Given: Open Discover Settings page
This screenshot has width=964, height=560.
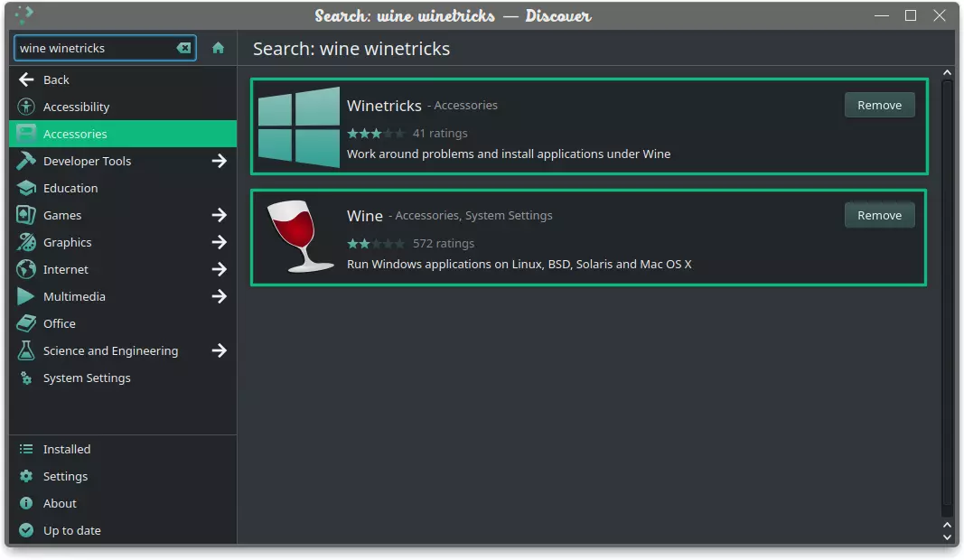Looking at the screenshot, I should (x=123, y=476).
